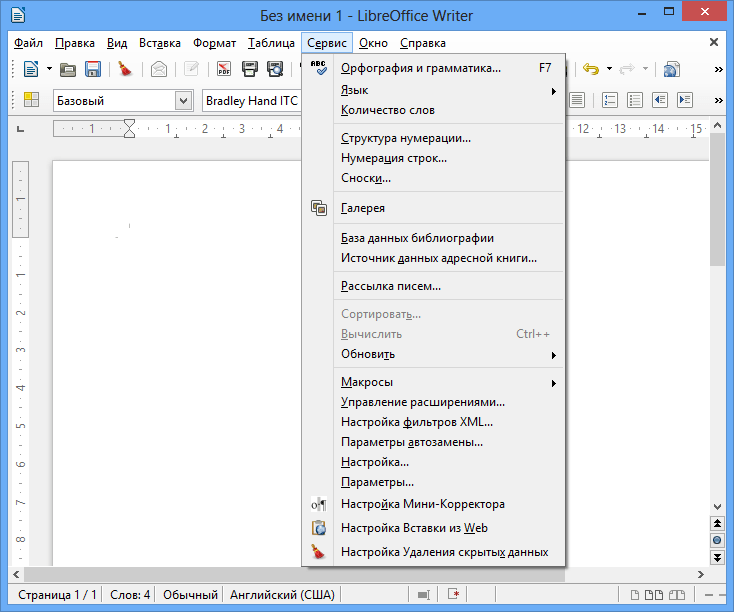Expand the Обновить submenu

(x=434, y=354)
